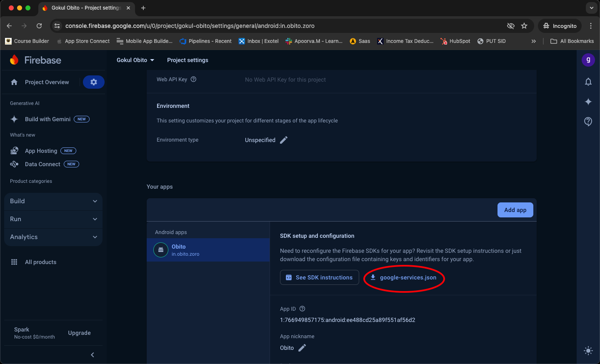Viewport: 600px width, 364px height.
Task: Click the user avatar 'g'
Action: coord(588,60)
